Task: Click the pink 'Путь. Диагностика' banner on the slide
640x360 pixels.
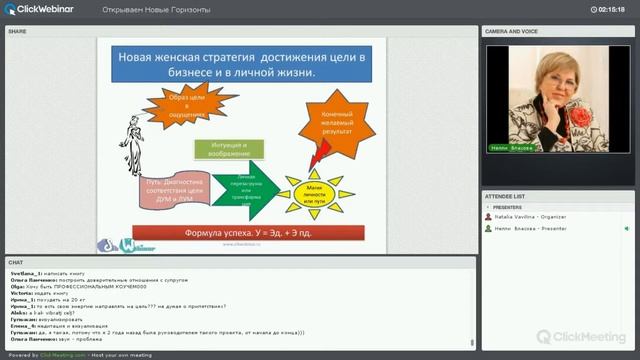Action: point(175,190)
